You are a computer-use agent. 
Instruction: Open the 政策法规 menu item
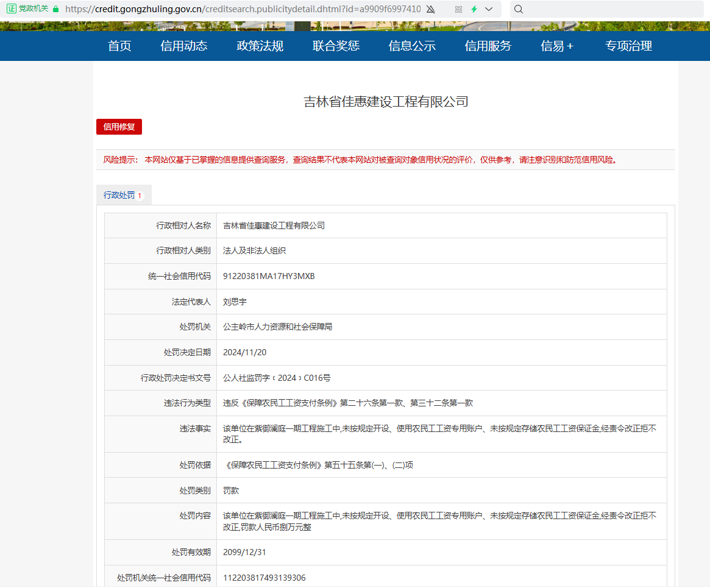(x=260, y=46)
